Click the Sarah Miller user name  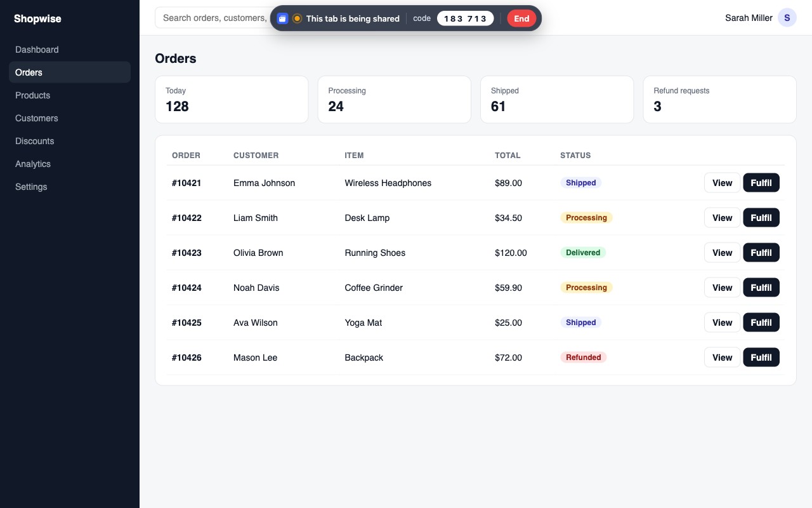click(x=749, y=18)
